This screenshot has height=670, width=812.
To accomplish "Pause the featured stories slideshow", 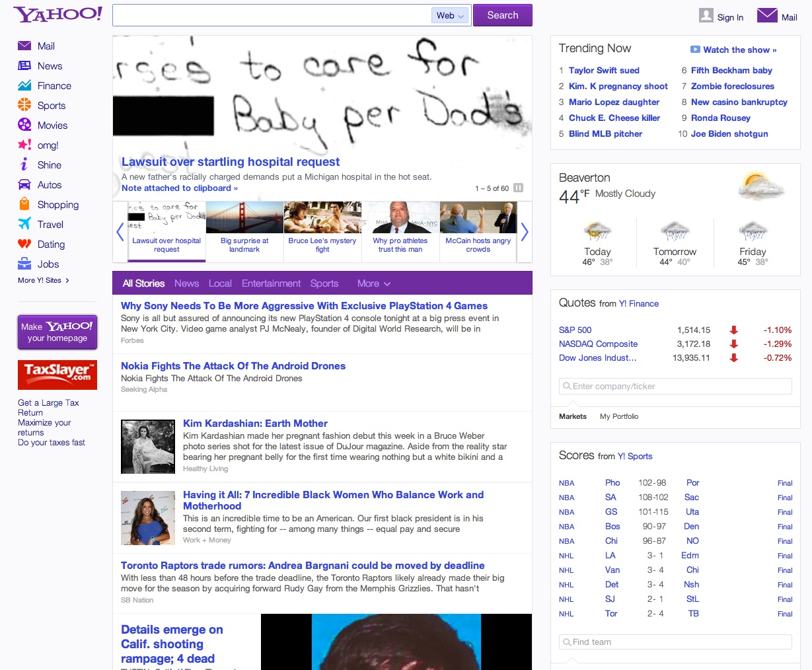I will (x=519, y=188).
